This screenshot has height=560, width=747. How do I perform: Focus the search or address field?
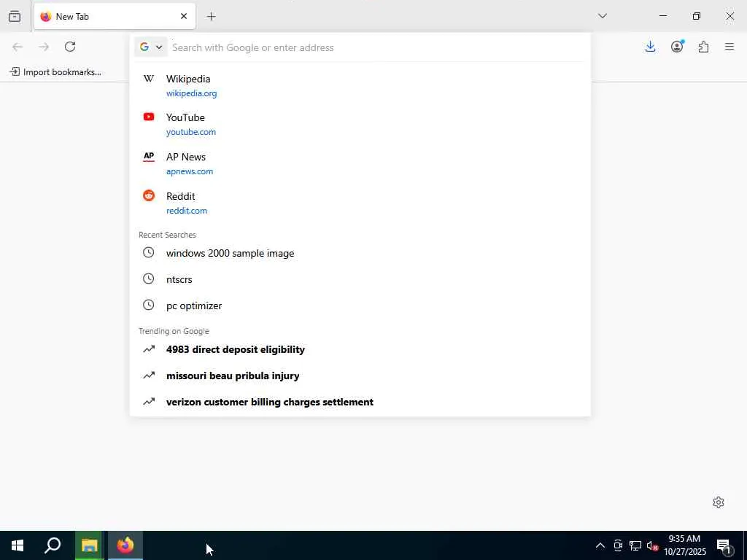coord(376,47)
